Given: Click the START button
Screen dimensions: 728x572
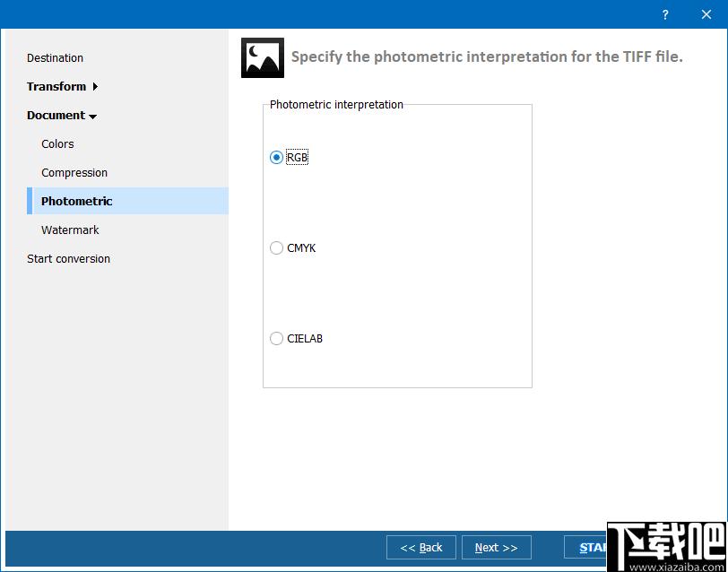Looking at the screenshot, I should click(x=586, y=548).
